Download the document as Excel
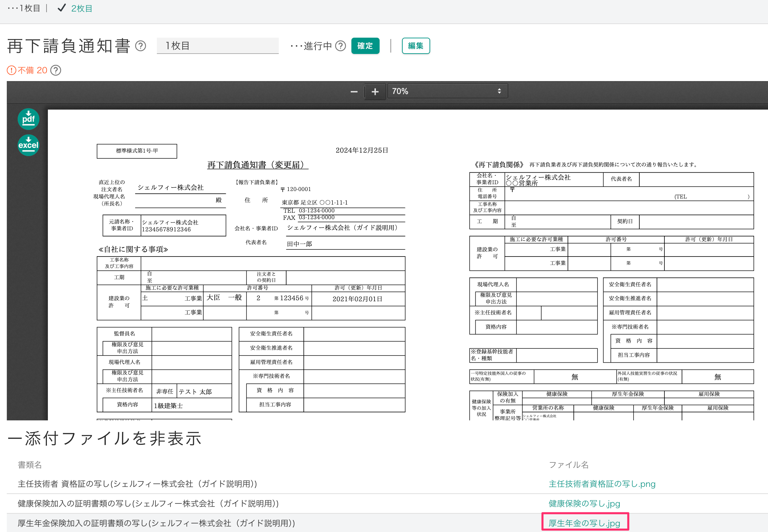Image resolution: width=768 pixels, height=532 pixels. pos(29,145)
